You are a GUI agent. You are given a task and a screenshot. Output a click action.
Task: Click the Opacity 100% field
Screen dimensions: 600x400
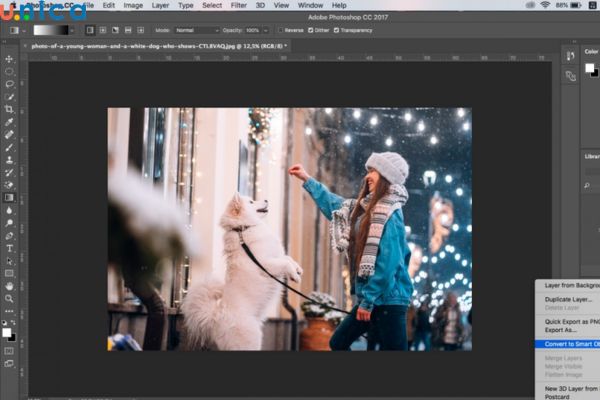pos(253,30)
